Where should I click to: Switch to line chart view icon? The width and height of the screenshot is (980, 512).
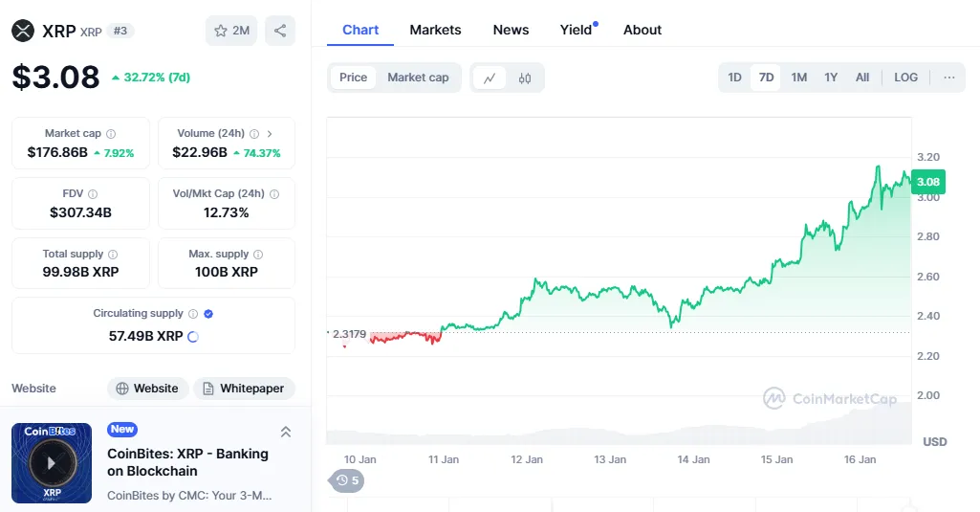click(490, 78)
